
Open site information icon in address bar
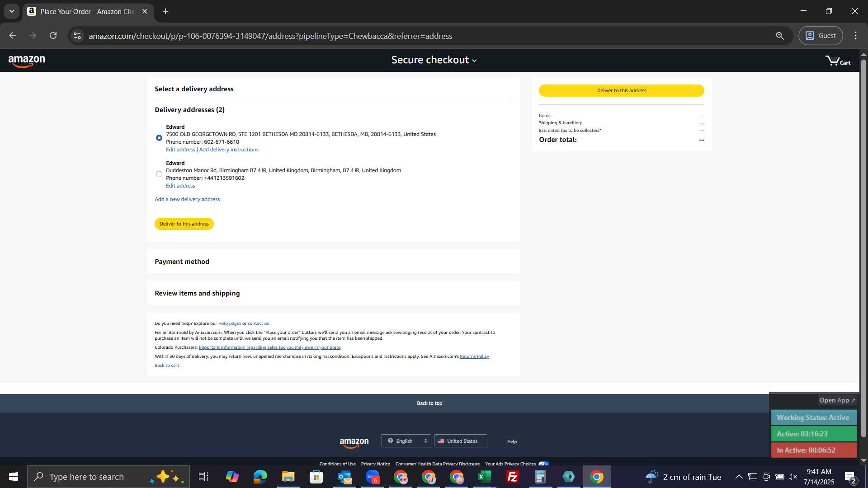click(x=77, y=36)
